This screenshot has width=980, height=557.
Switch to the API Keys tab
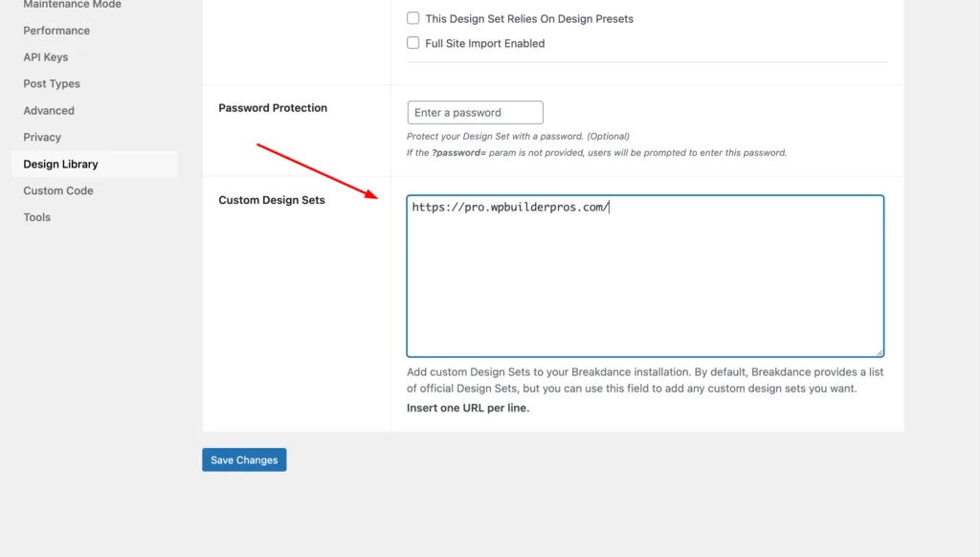46,56
